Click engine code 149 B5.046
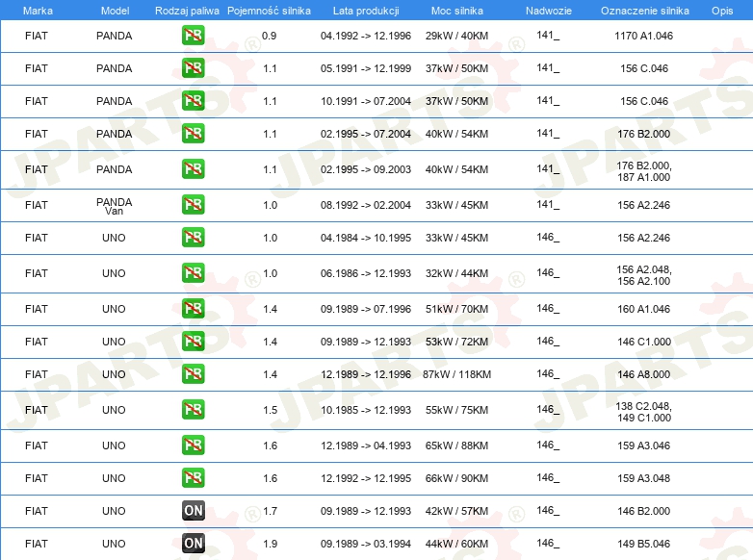This screenshot has height=560, width=753. pos(643,544)
